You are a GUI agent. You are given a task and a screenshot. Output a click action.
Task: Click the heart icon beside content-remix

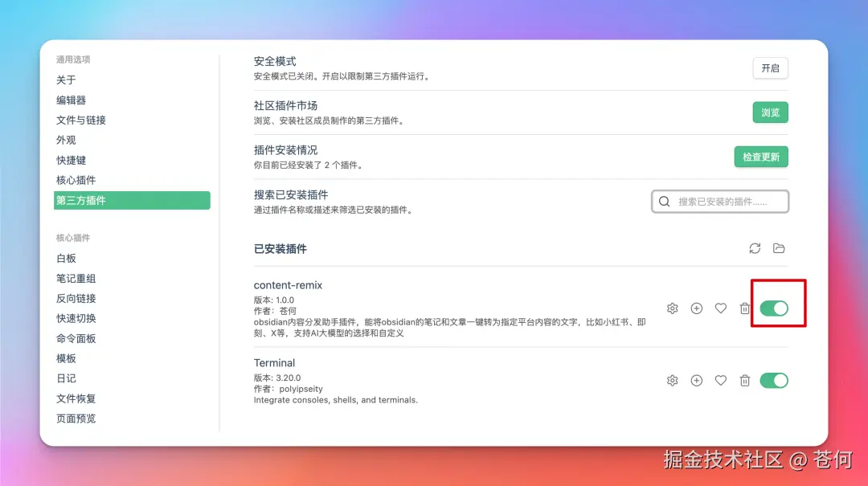[x=720, y=308]
